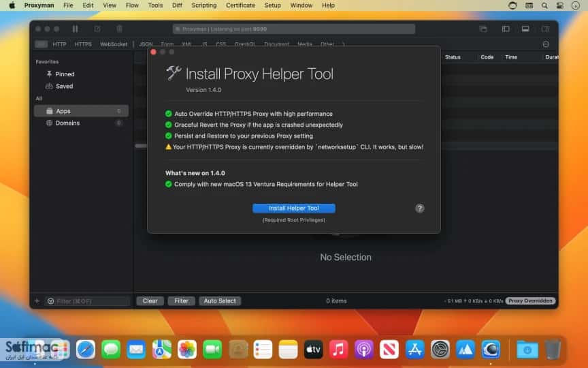The image size is (588, 368).
Task: Open Notes from the Dock
Action: pyautogui.click(x=288, y=350)
